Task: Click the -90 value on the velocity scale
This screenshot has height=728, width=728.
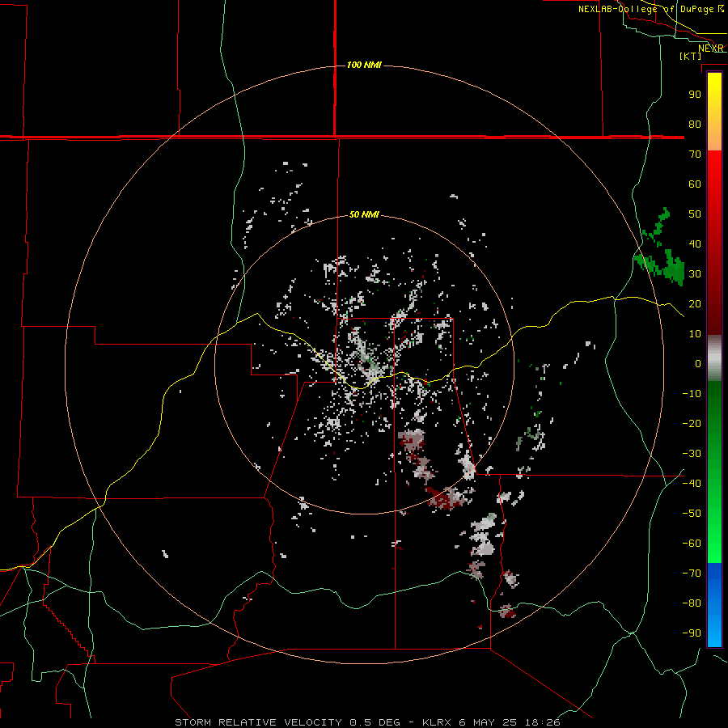Action: tap(692, 633)
